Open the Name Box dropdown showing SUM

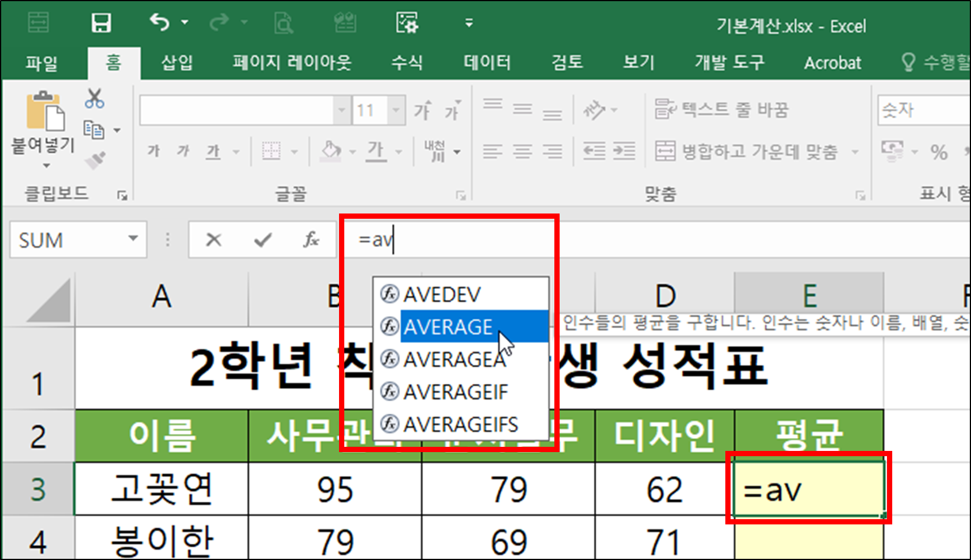[x=131, y=239]
